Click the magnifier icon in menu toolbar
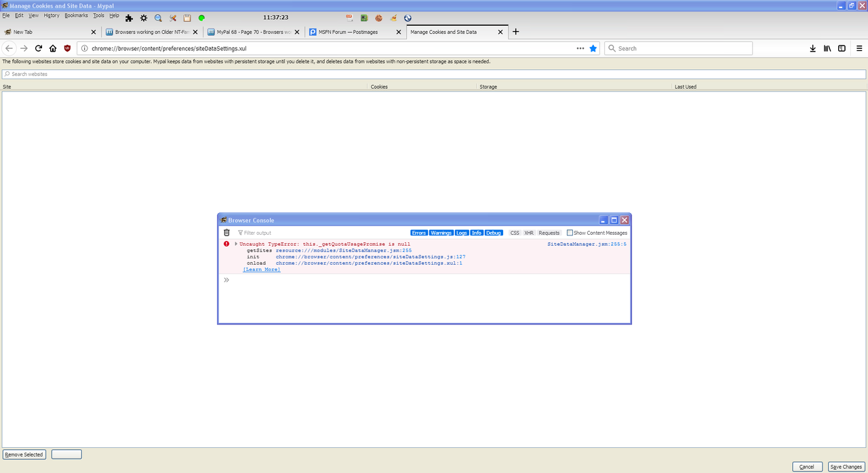This screenshot has width=868, height=473. click(x=158, y=18)
